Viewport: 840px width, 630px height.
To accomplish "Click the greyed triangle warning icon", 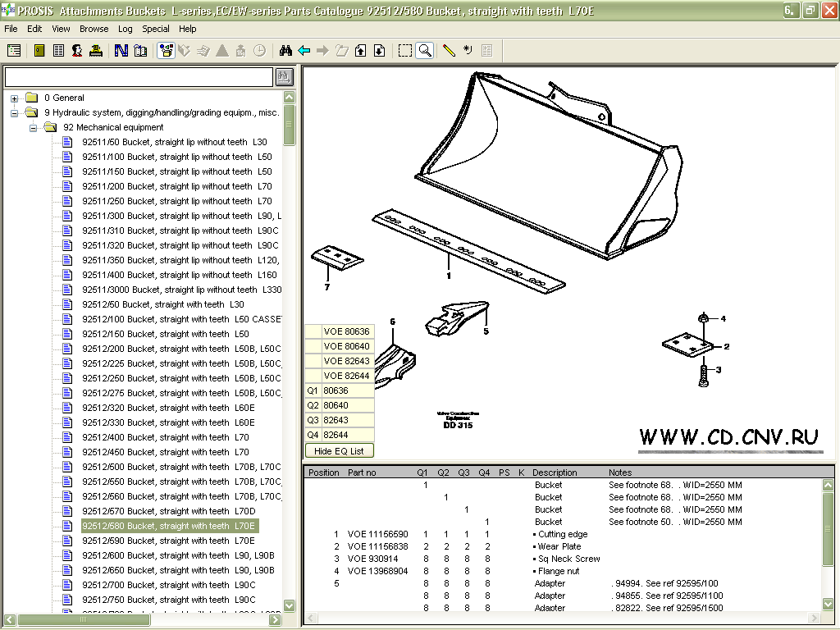I will point(221,51).
